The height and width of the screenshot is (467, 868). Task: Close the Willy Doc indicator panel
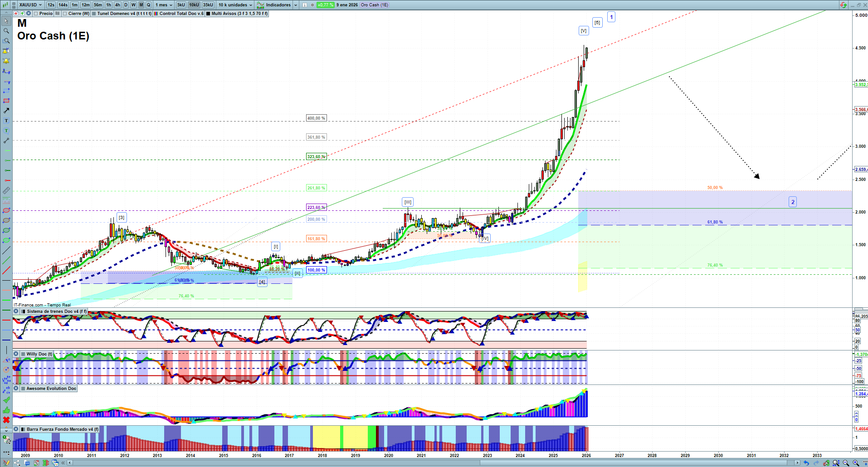point(16,354)
